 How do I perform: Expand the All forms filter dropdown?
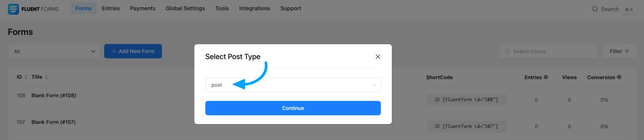point(54,51)
